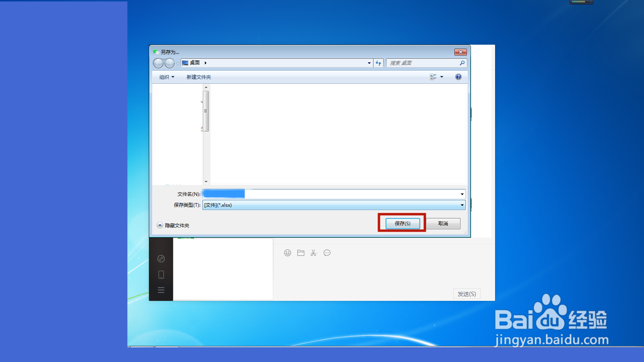
Task: Open chat history bubble icon in WeChat
Action: tap(327, 253)
